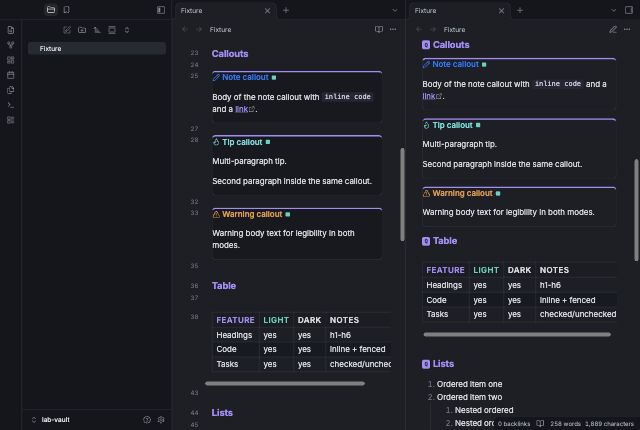Image resolution: width=640 pixels, height=430 pixels.
Task: Open more options menu in left pane
Action: coord(393,29)
